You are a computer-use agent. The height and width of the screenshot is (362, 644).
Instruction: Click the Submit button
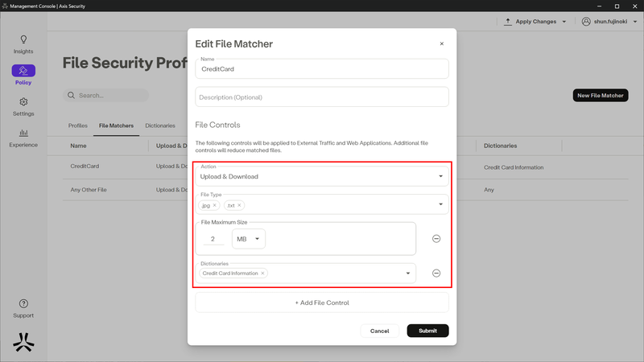[427, 331]
